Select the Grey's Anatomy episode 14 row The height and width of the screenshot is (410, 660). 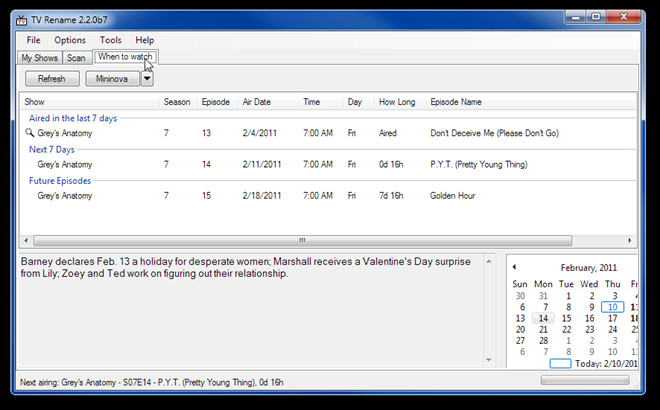(x=328, y=164)
